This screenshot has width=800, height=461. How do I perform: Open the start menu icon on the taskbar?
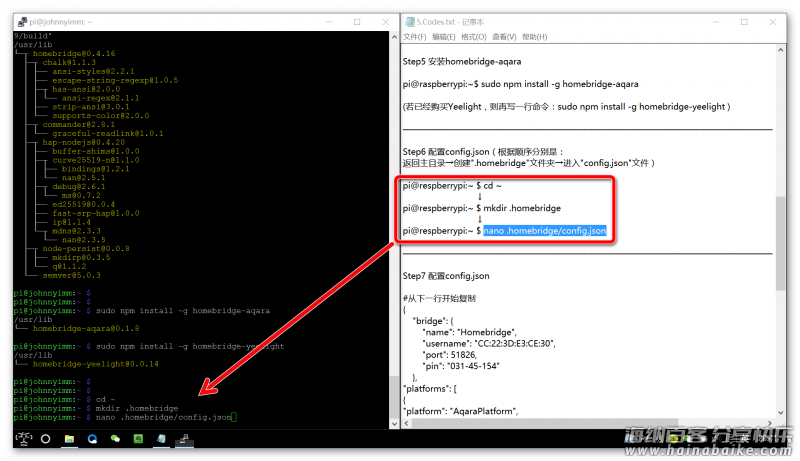[x=24, y=439]
